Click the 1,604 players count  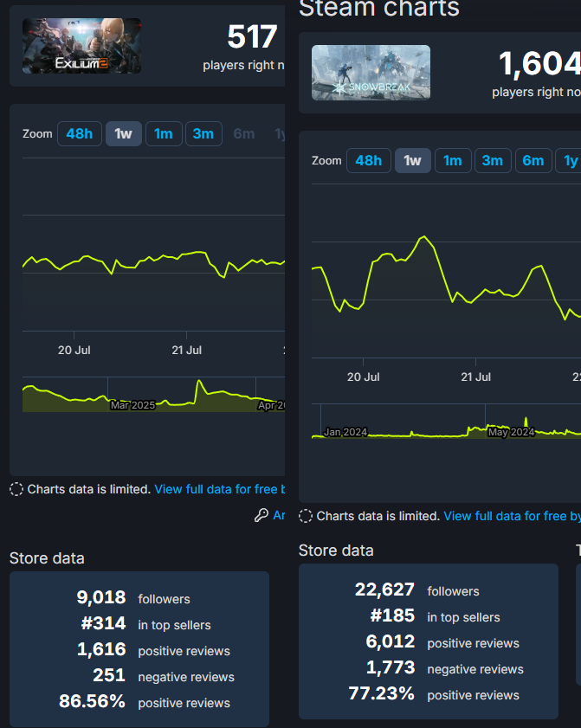click(539, 63)
